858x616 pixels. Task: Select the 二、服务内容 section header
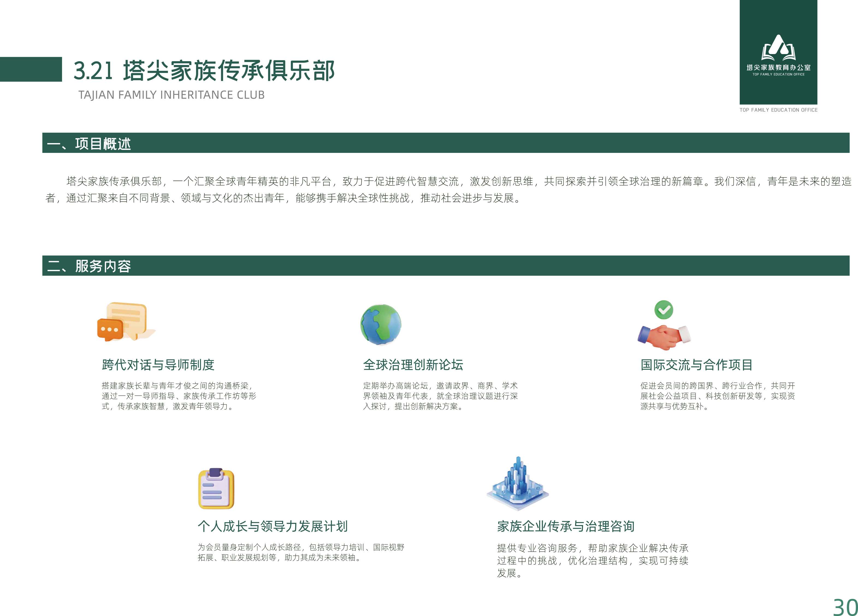click(x=89, y=266)
